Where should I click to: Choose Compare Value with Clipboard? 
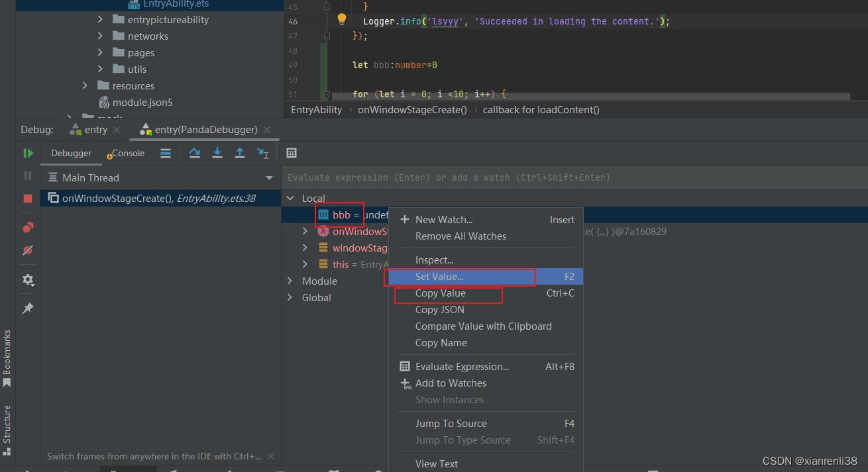[486, 326]
